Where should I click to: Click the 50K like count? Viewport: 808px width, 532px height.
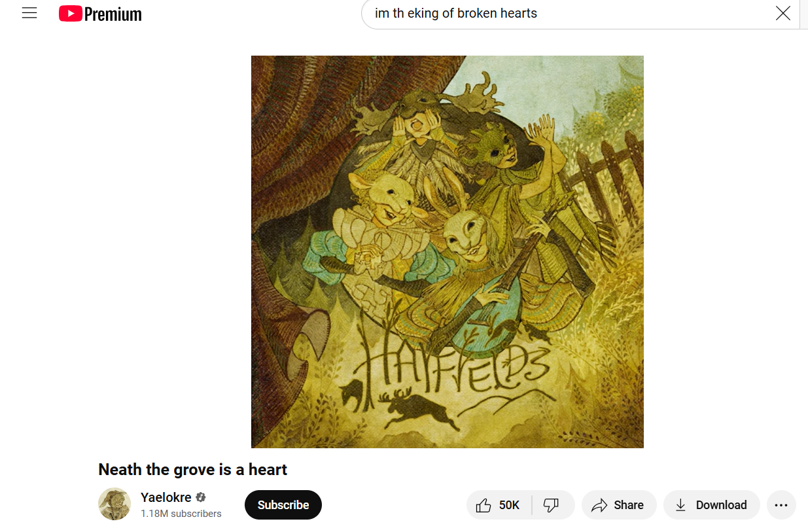click(x=509, y=505)
